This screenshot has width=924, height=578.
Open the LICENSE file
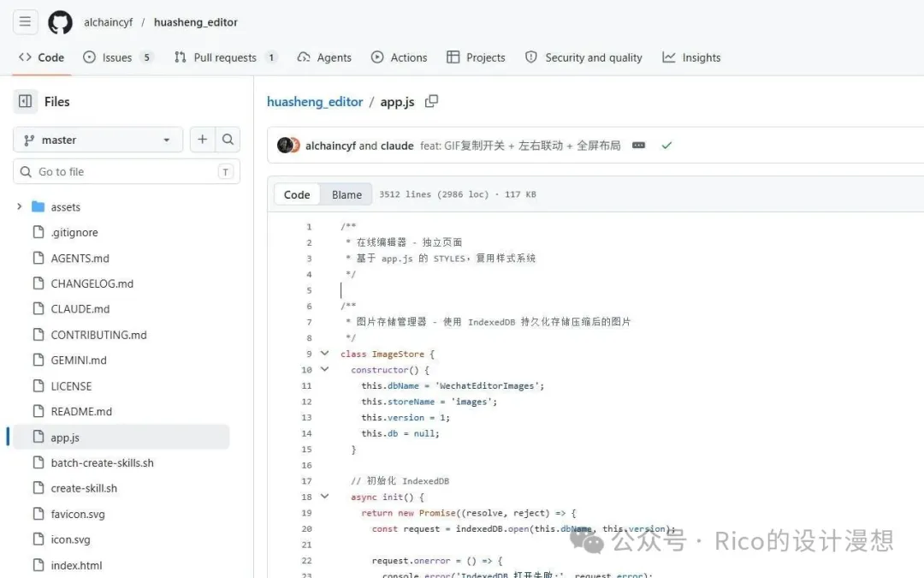(x=71, y=386)
